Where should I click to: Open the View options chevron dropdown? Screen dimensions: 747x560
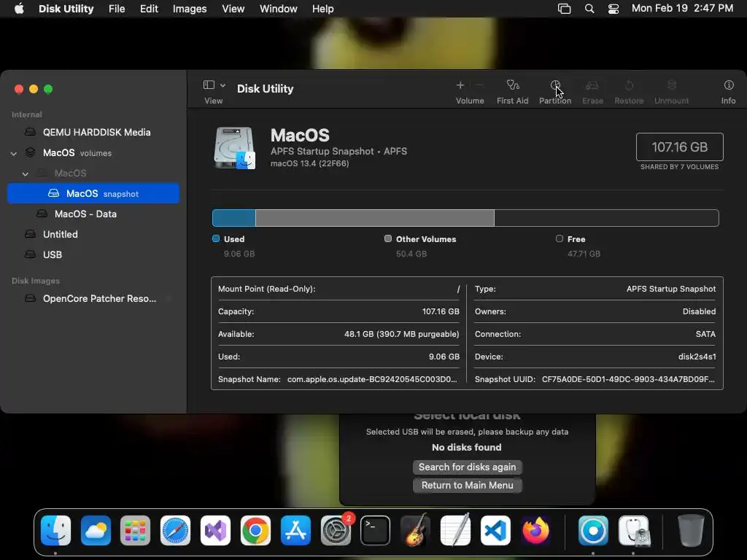(x=222, y=85)
